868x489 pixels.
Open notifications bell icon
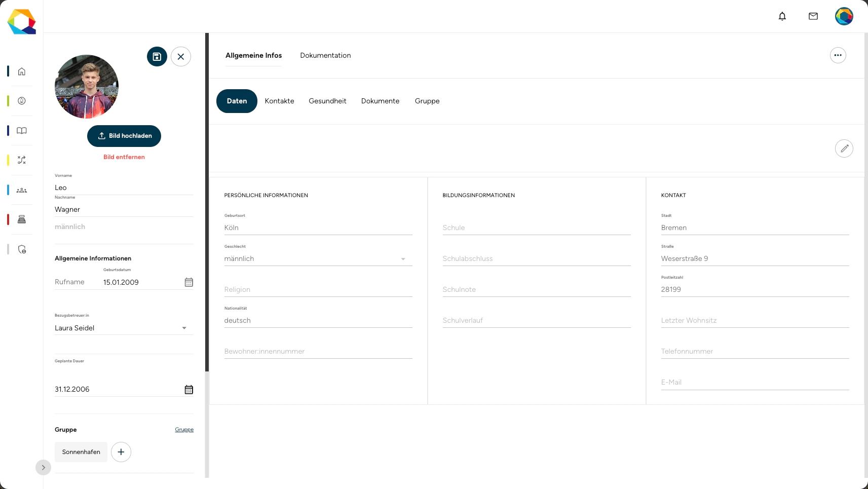(x=782, y=16)
